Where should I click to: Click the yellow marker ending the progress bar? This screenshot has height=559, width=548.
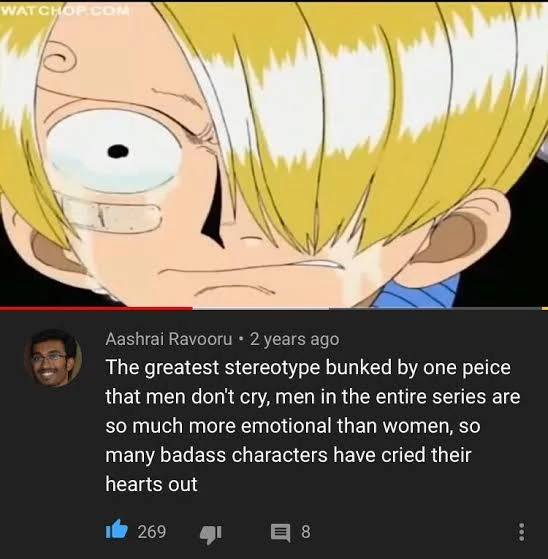[x=545, y=308]
